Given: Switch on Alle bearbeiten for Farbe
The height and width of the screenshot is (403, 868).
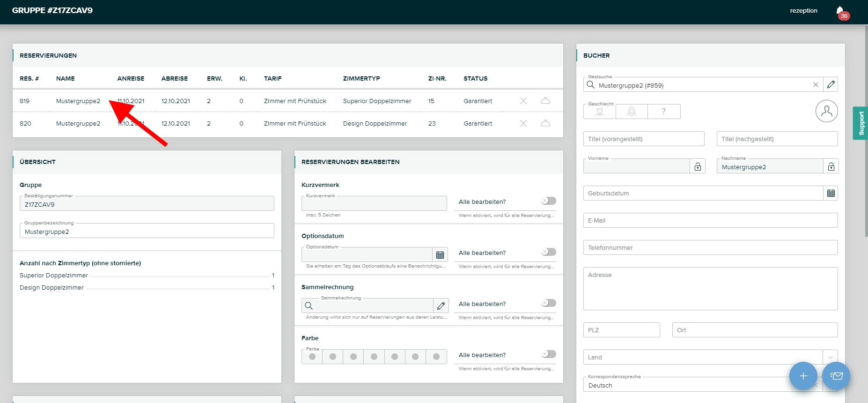Looking at the screenshot, I should point(549,354).
